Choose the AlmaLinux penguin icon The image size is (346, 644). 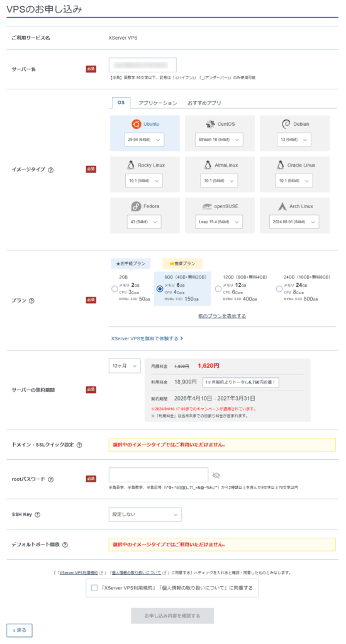208,165
